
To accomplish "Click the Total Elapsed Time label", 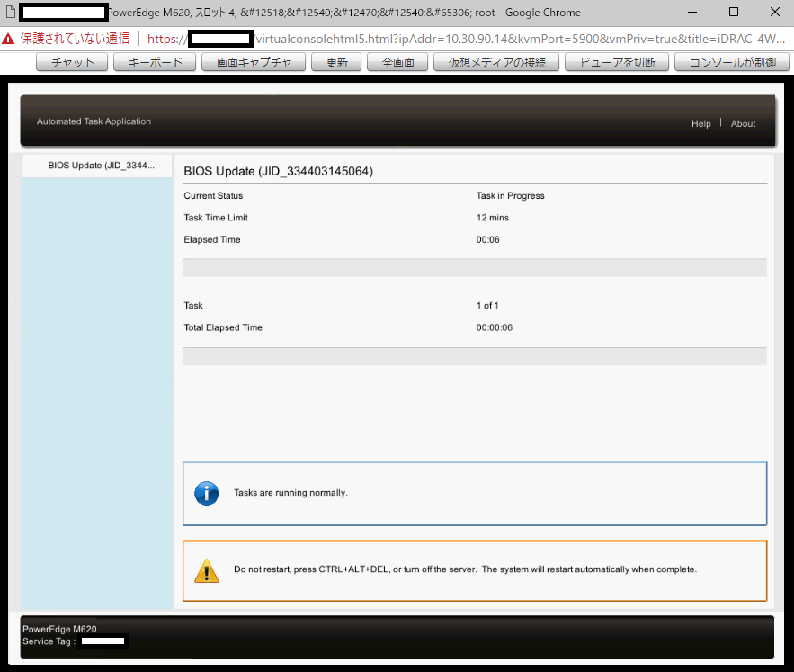I will (223, 327).
